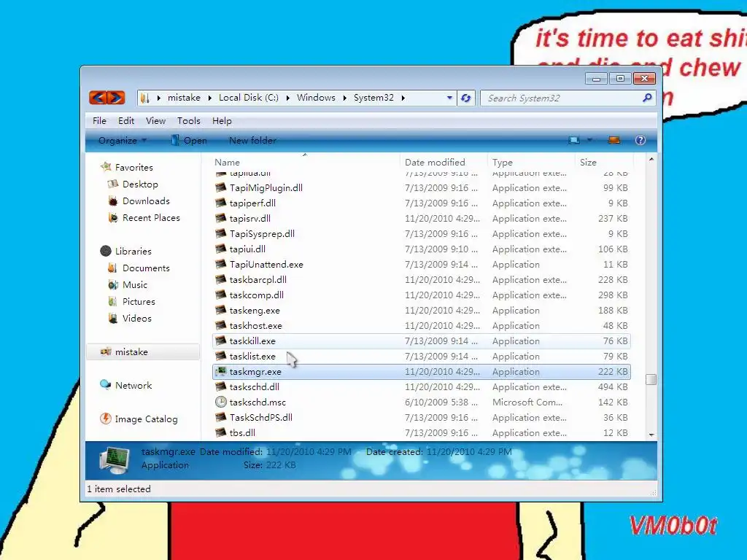Screen dimensions: 747x560
Task: Open the view options dropdown arrow
Action: point(589,140)
